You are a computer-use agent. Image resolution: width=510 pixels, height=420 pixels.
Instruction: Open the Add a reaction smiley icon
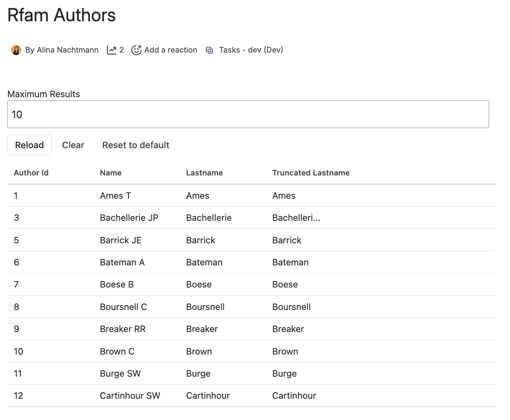pyautogui.click(x=137, y=50)
